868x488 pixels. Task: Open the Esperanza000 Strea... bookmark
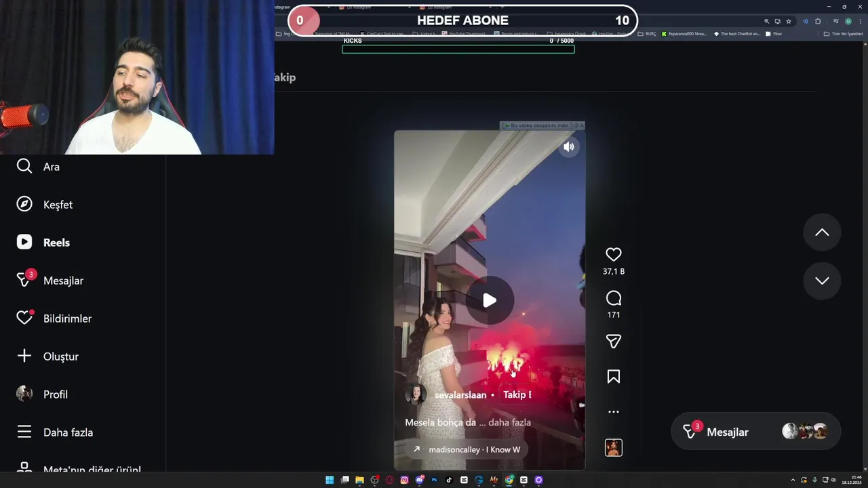click(684, 34)
